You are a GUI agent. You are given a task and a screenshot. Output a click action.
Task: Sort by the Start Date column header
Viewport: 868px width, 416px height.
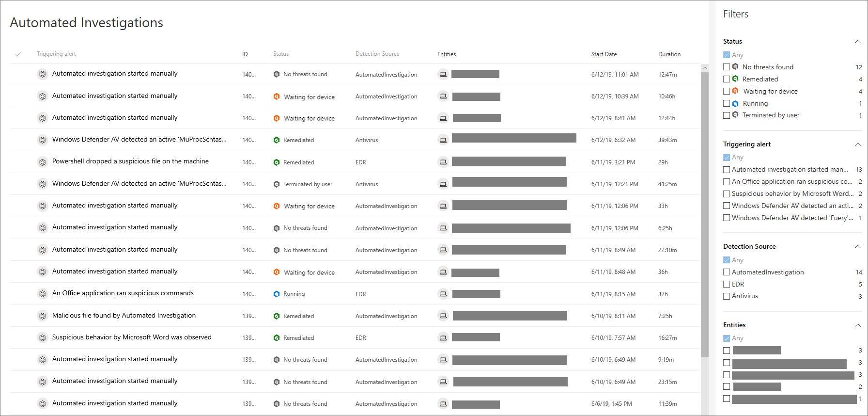pos(604,54)
